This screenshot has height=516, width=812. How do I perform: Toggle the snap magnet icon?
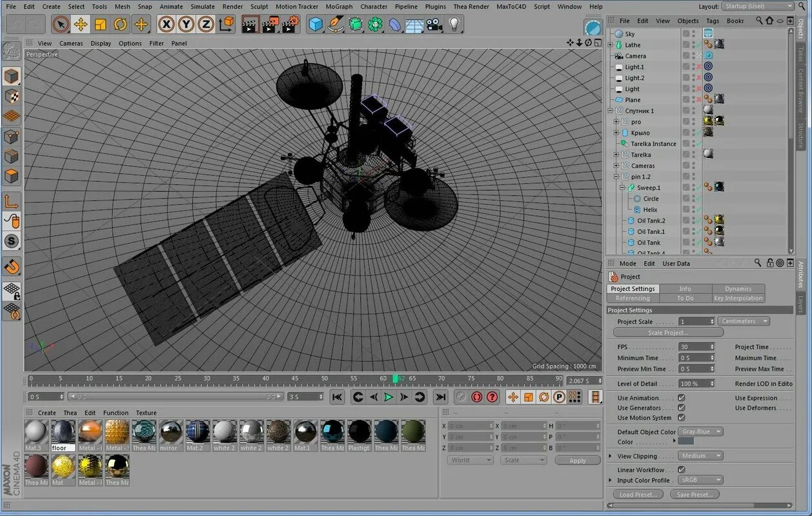click(12, 266)
